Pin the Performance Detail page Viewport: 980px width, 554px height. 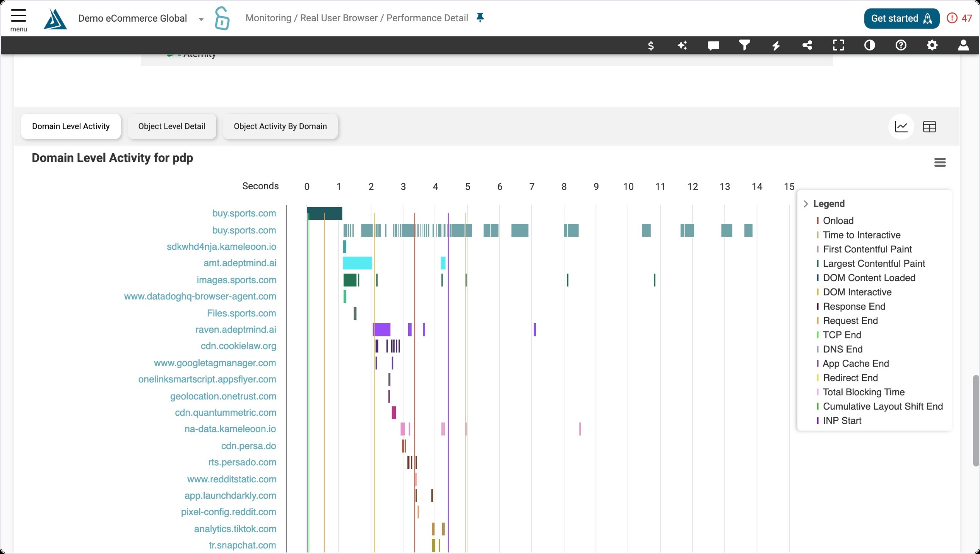coord(480,17)
